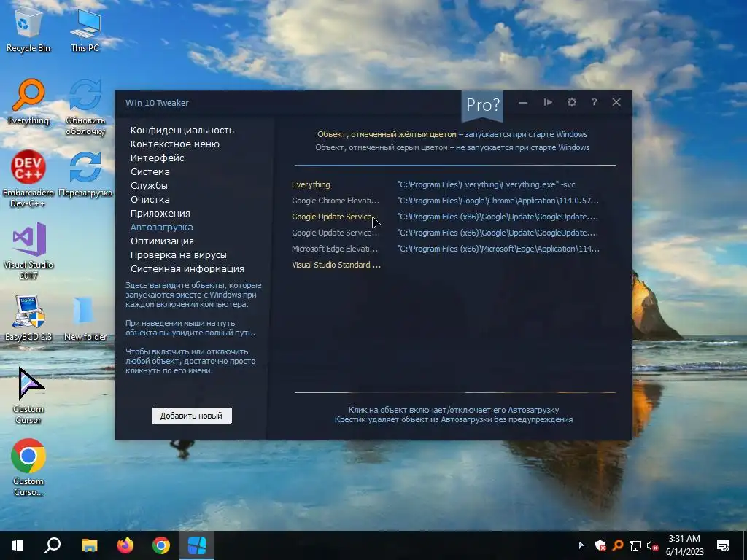Open the Контекстное меню section
Image resolution: width=747 pixels, height=560 pixels.
175,144
